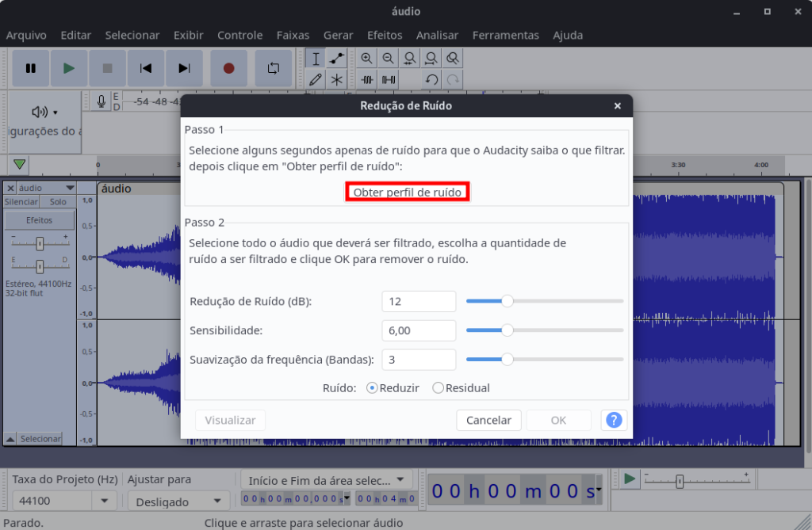Fit selection to width zoom icon

click(x=410, y=59)
